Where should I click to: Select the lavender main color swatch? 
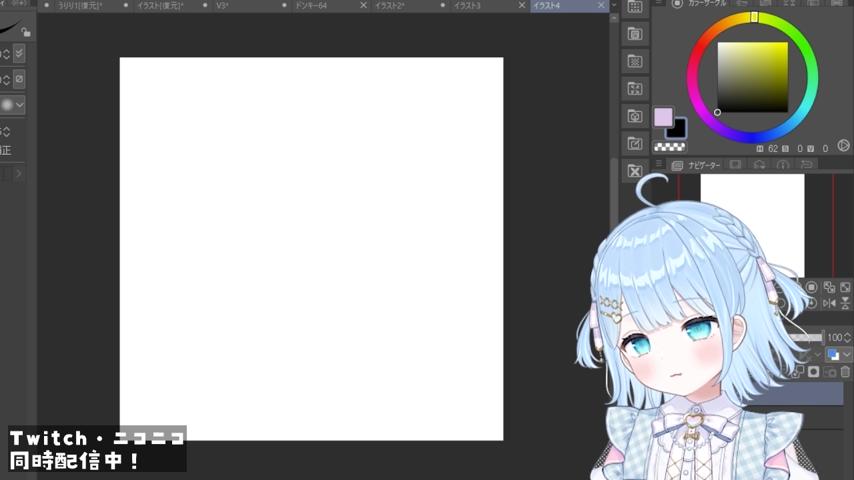click(663, 117)
